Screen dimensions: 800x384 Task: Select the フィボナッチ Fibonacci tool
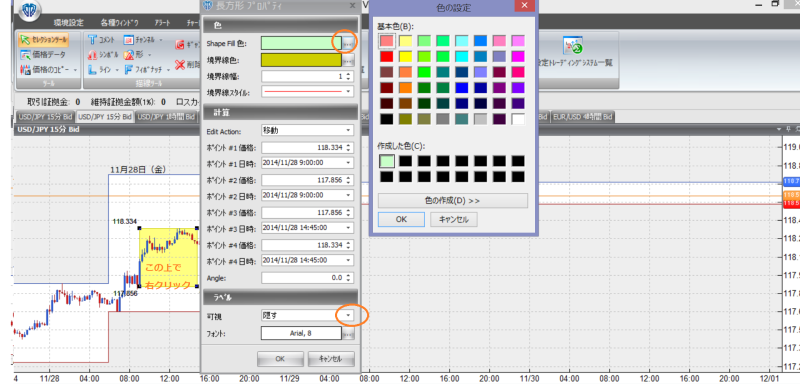(x=147, y=69)
